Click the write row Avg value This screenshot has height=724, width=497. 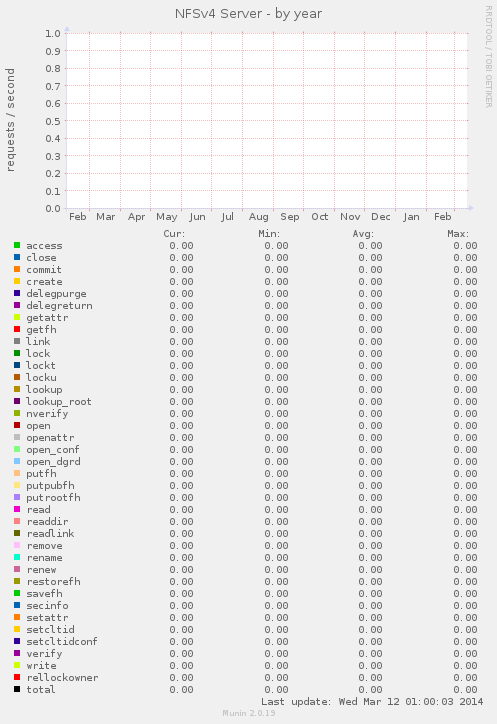[370, 666]
